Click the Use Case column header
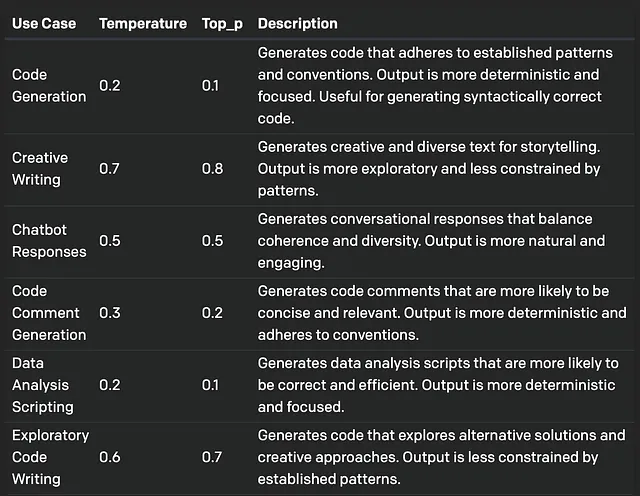 44,24
